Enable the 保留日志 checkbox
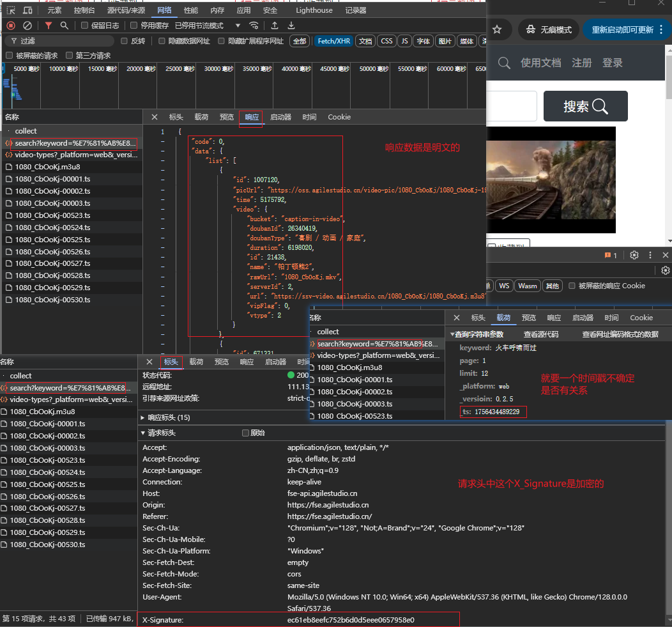Screen dimensions: 672x627 pos(85,26)
